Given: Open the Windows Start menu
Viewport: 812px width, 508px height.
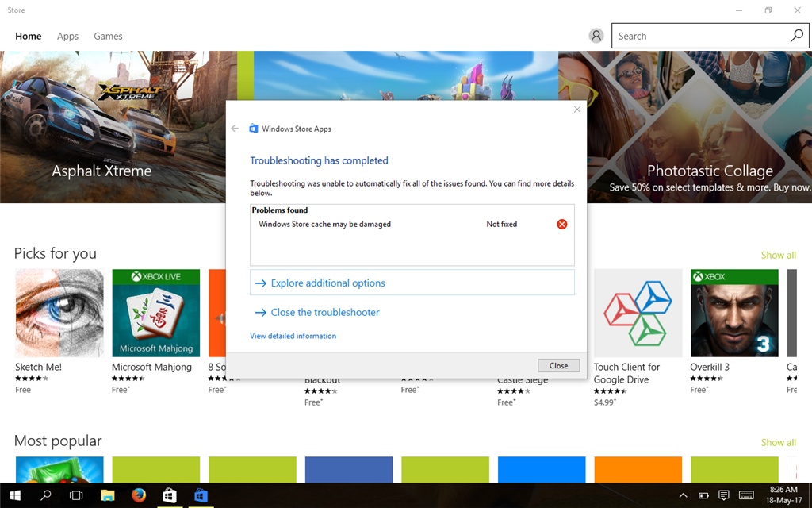Looking at the screenshot, I should pyautogui.click(x=15, y=495).
